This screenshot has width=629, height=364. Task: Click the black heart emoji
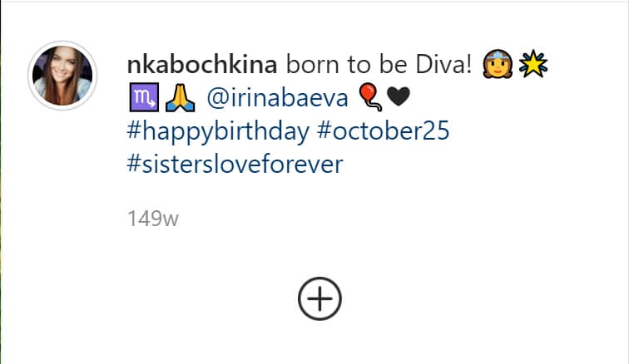[x=399, y=100]
